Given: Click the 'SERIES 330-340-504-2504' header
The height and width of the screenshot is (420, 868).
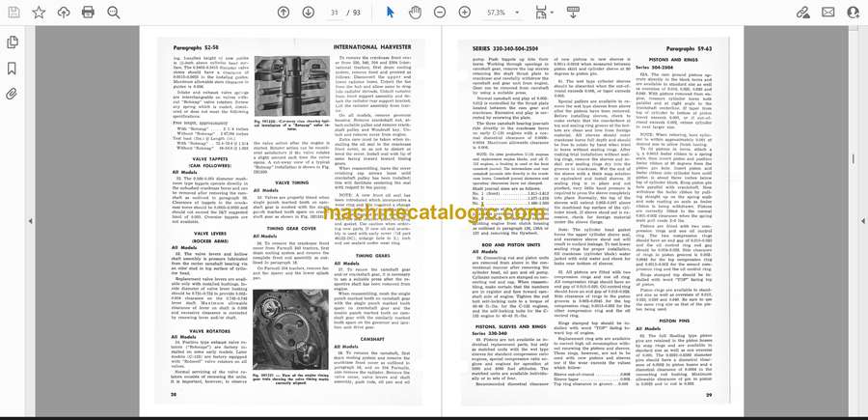Looking at the screenshot, I should pos(504,49).
